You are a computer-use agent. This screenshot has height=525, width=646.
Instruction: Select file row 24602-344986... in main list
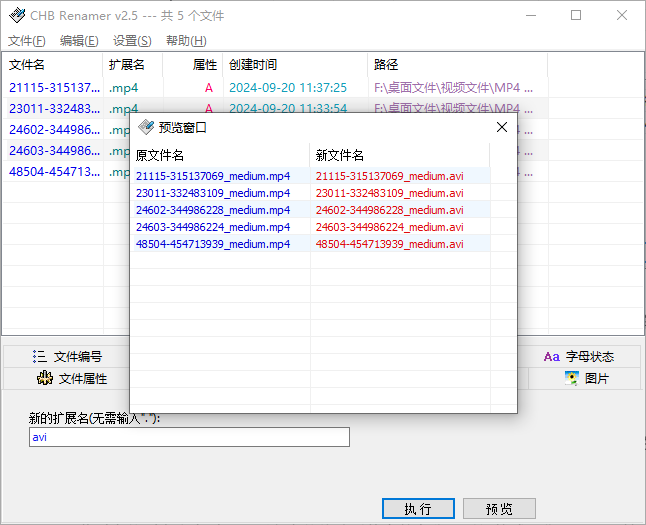coord(54,130)
